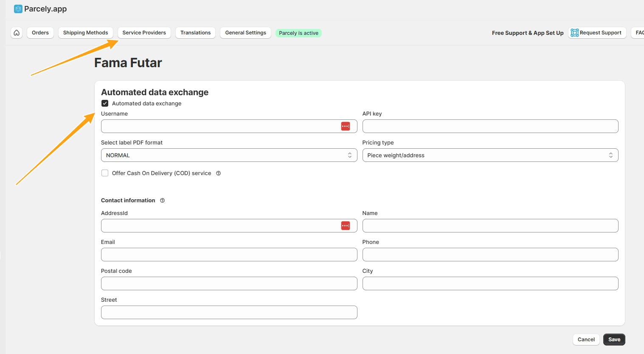This screenshot has height=354, width=644.
Task: Click the help icon beside Contact information
Action: click(x=162, y=201)
